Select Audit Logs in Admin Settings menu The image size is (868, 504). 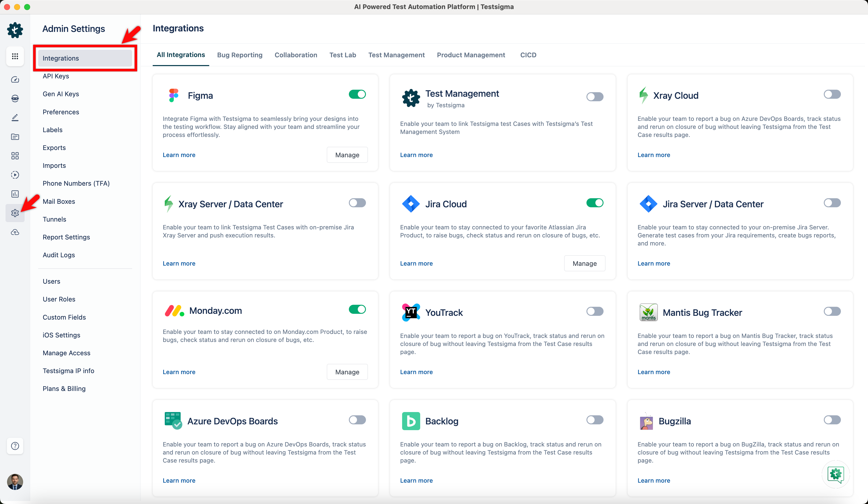59,255
